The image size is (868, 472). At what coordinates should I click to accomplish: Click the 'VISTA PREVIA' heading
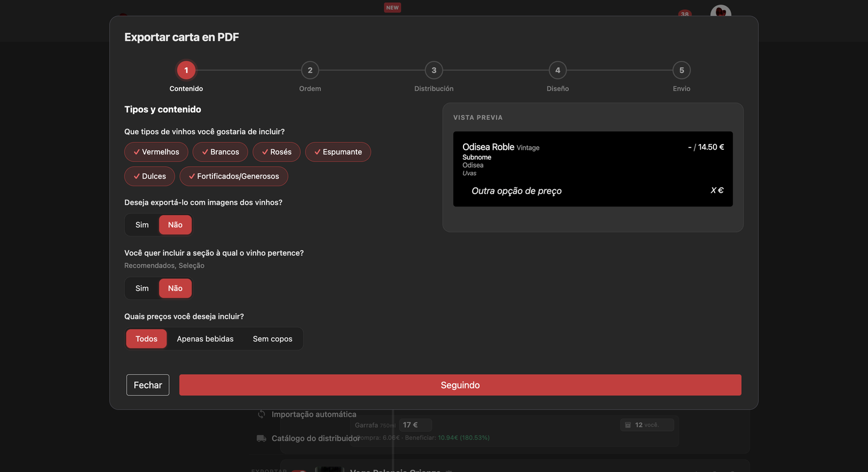478,117
